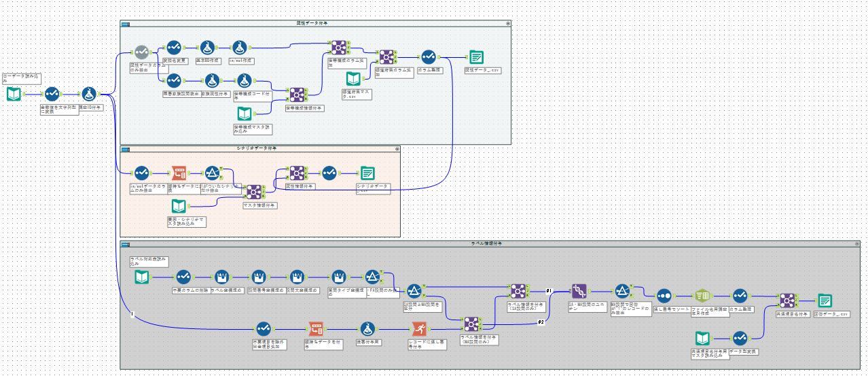Viewport: 868px width, 378px height.
Task: Select the Sort tool with three dots
Action: click(x=664, y=296)
